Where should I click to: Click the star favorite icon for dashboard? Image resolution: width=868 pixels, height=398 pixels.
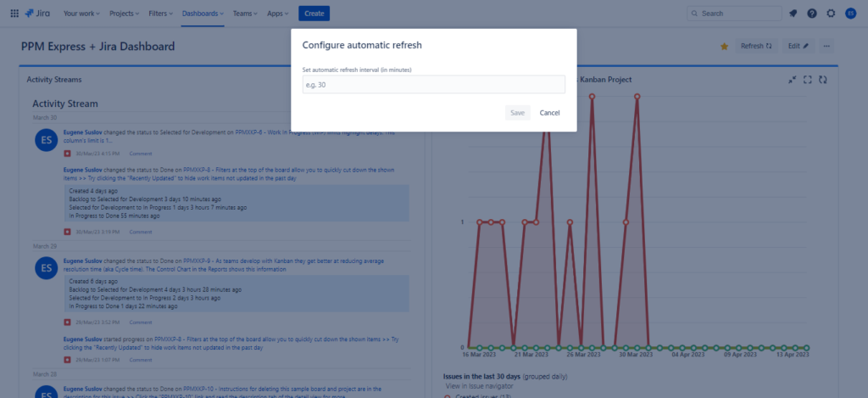[x=724, y=47]
